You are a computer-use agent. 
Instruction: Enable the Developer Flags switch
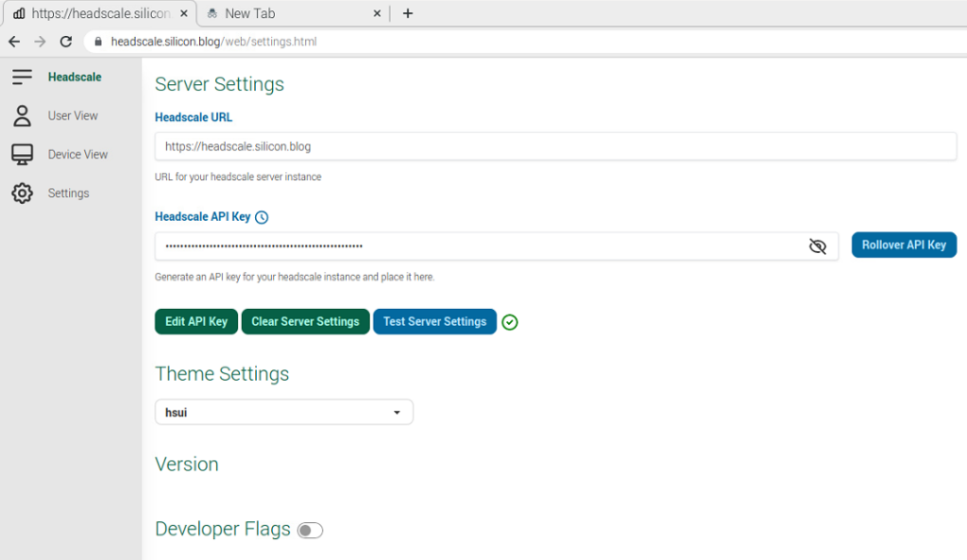click(x=310, y=531)
